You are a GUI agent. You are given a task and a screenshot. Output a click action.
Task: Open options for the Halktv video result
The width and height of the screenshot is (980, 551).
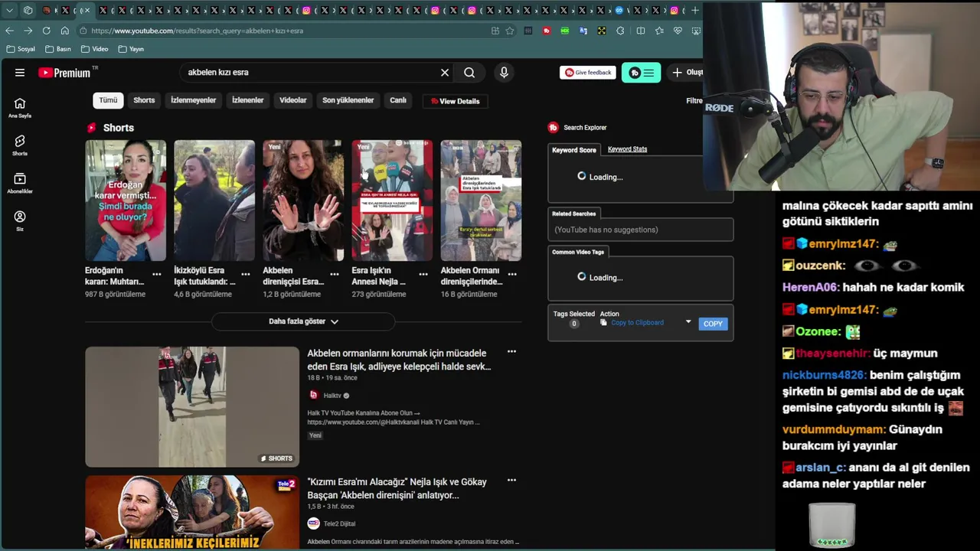coord(511,352)
